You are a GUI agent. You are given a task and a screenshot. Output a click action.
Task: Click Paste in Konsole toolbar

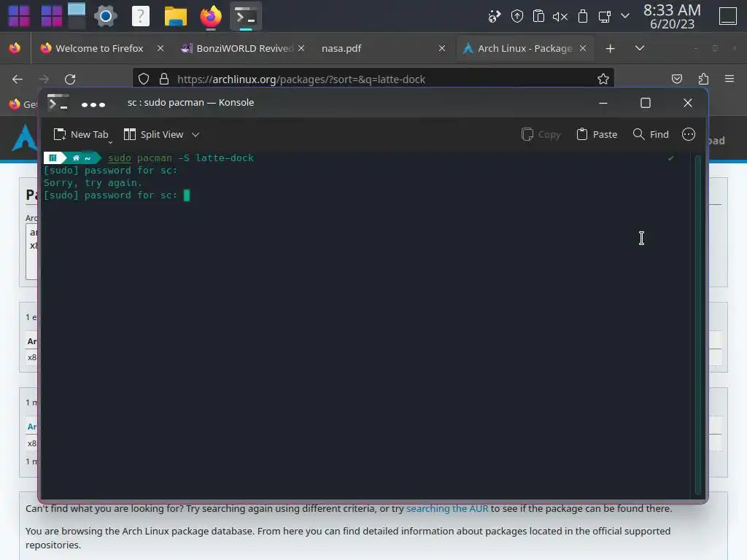[x=597, y=135]
